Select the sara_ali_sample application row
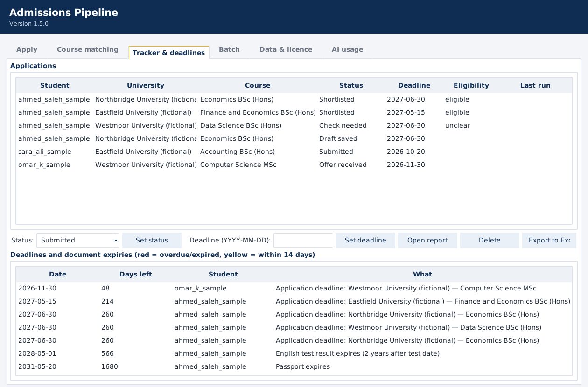Image resolution: width=588 pixels, height=387 pixels. tap(294, 152)
